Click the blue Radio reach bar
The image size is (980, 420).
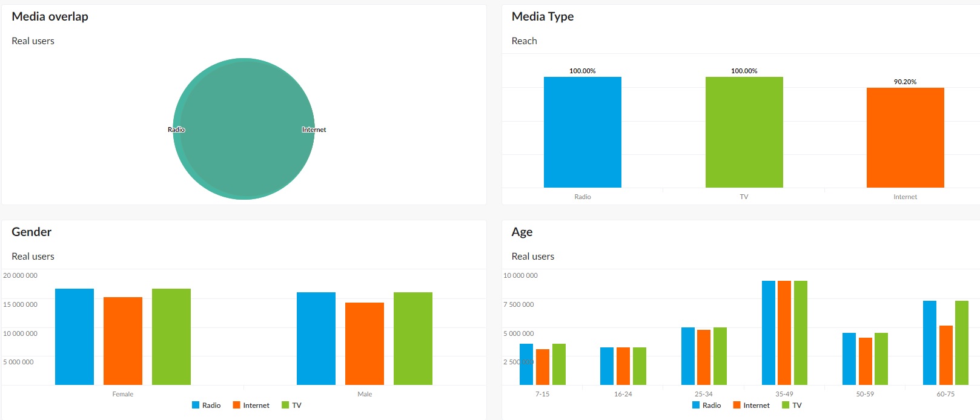coord(582,132)
